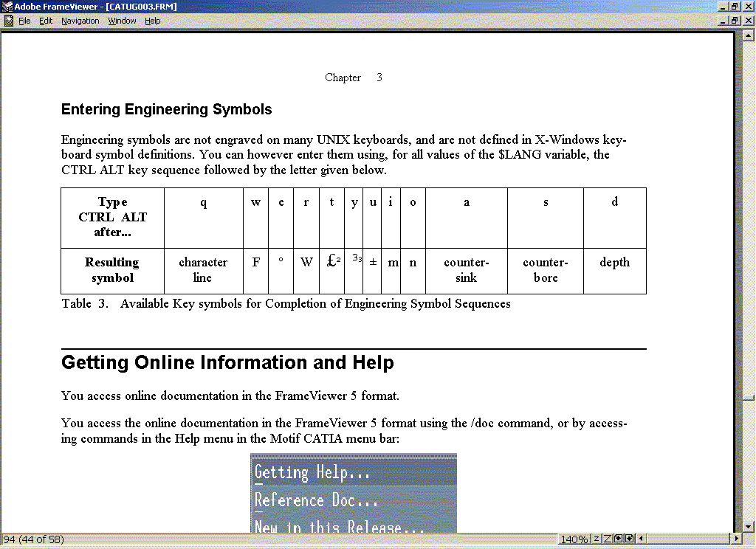Open the Navigation menu
Image resolution: width=756 pixels, height=549 pixels.
[x=80, y=21]
